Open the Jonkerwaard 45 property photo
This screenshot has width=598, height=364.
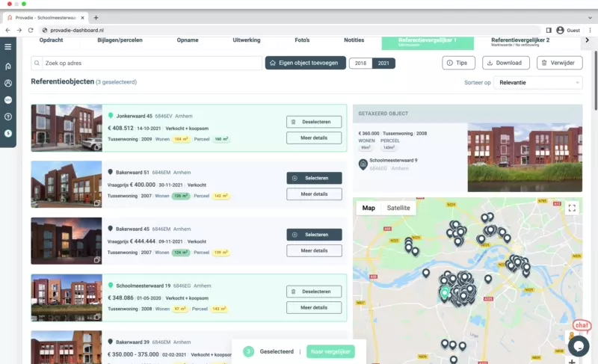pyautogui.click(x=67, y=128)
